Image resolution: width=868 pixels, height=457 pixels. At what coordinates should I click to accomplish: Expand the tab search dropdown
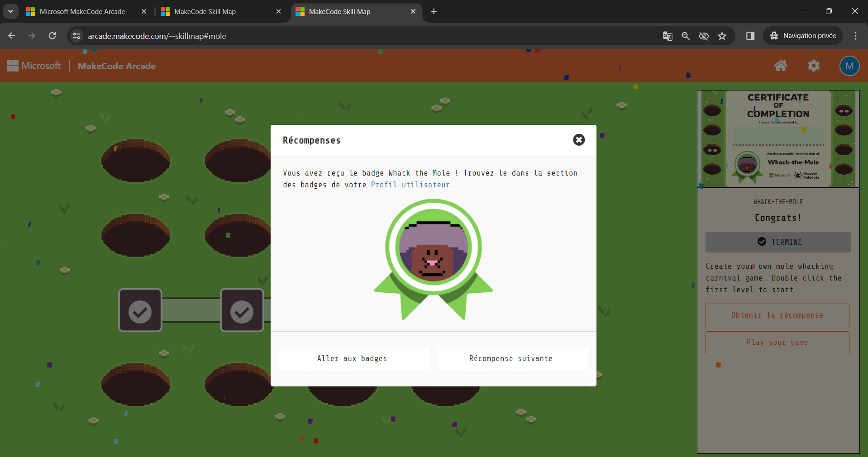pyautogui.click(x=10, y=11)
